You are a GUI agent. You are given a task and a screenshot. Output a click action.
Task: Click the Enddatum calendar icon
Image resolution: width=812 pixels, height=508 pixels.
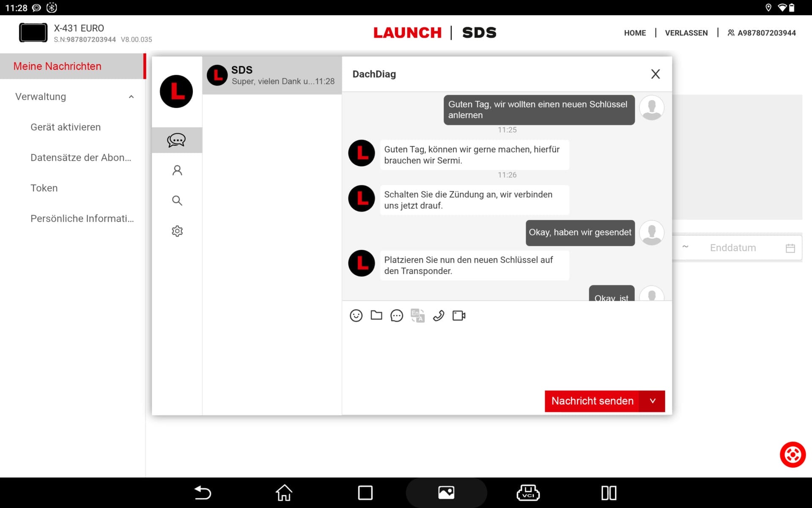(790, 248)
